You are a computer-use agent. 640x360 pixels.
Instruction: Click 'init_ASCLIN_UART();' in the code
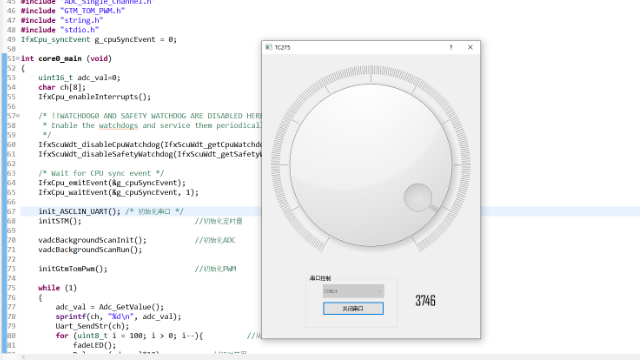(x=80, y=211)
